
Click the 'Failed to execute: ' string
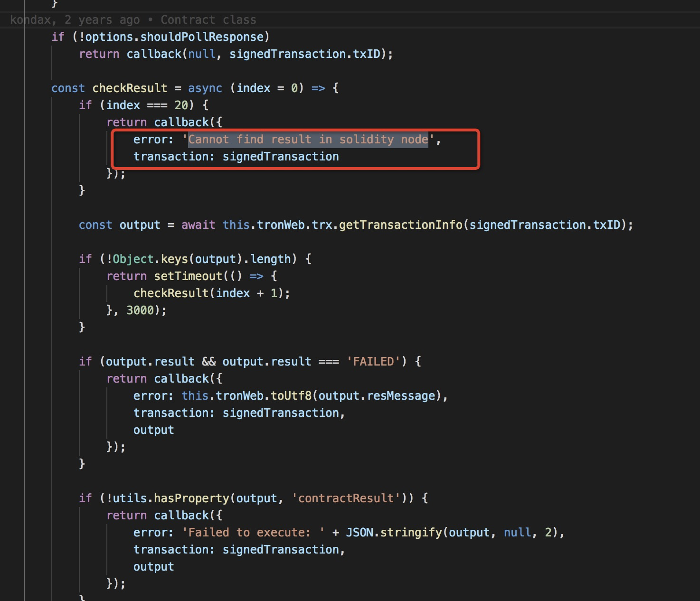click(253, 533)
